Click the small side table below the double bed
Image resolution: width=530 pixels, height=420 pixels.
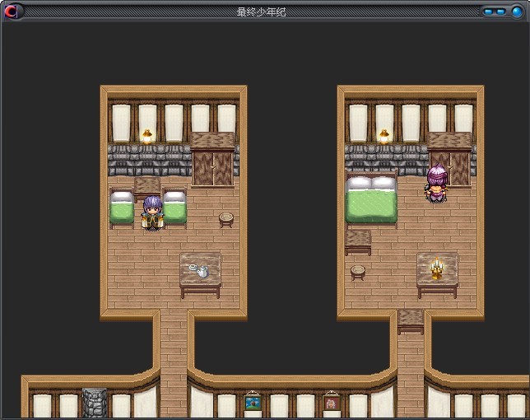[x=358, y=242]
